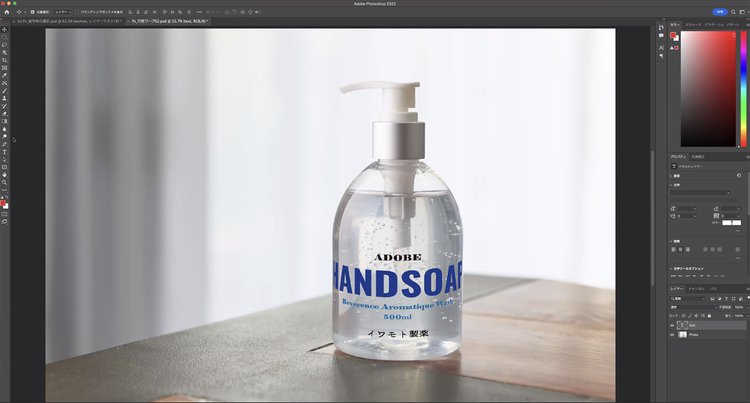
Task: Toggle lock all padlock icon
Action: coord(709,316)
